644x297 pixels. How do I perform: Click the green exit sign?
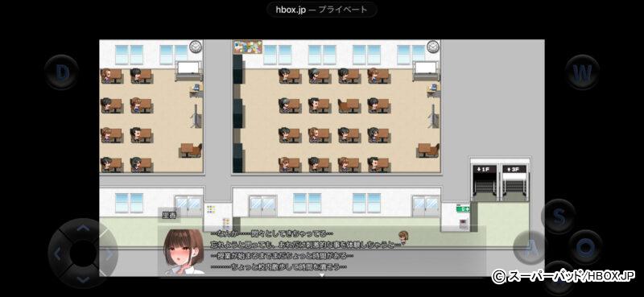(463, 208)
